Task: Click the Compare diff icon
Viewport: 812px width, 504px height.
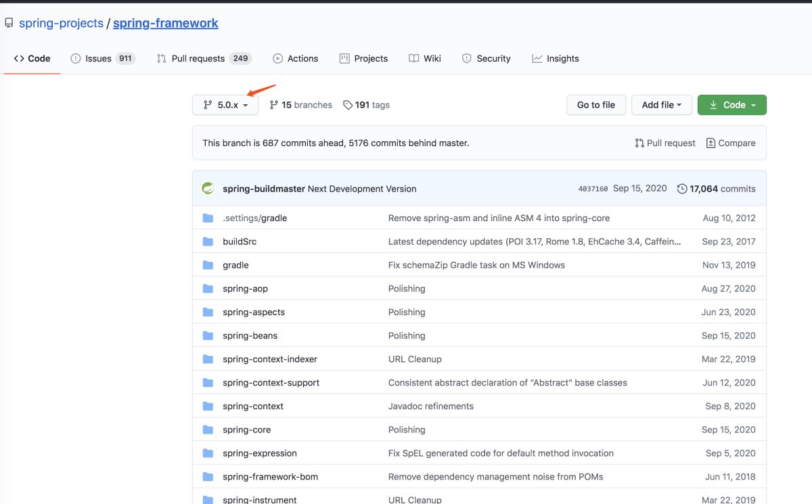Action: 710,143
